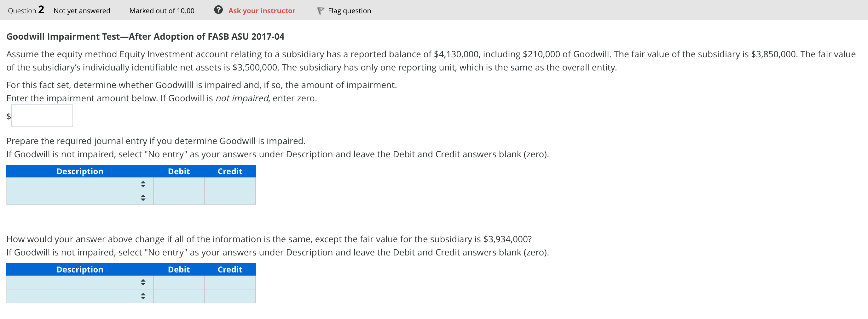Open the Description dropdown in the lower table
This screenshot has height=319, width=868.
[143, 282]
